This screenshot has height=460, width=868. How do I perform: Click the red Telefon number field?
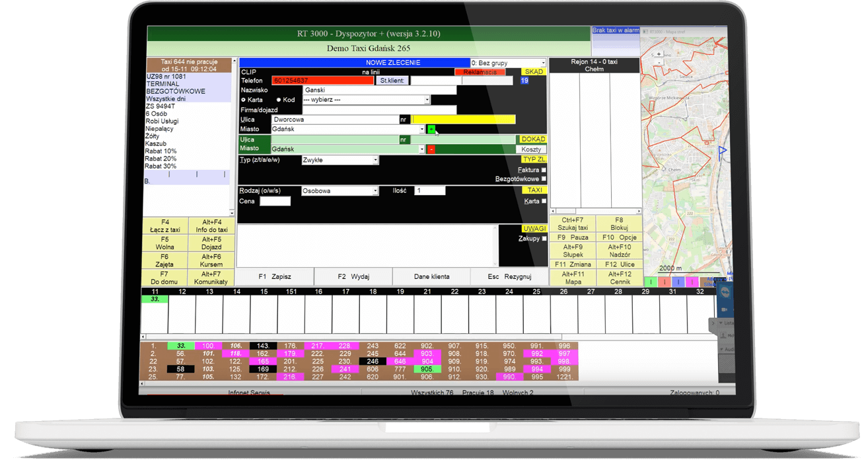[323, 81]
